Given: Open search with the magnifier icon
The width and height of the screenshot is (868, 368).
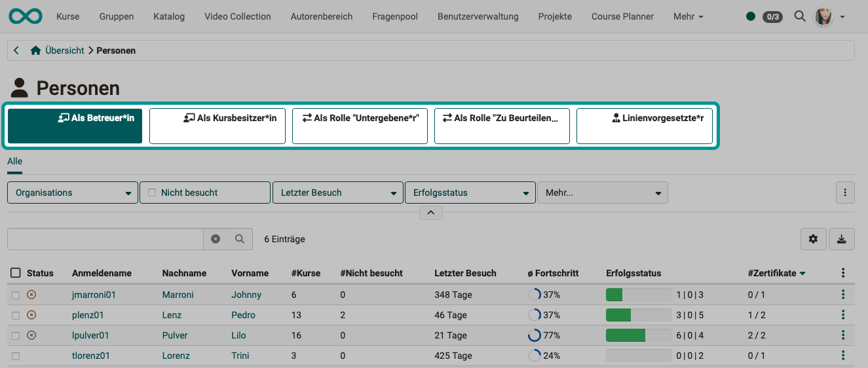Looking at the screenshot, I should point(799,16).
